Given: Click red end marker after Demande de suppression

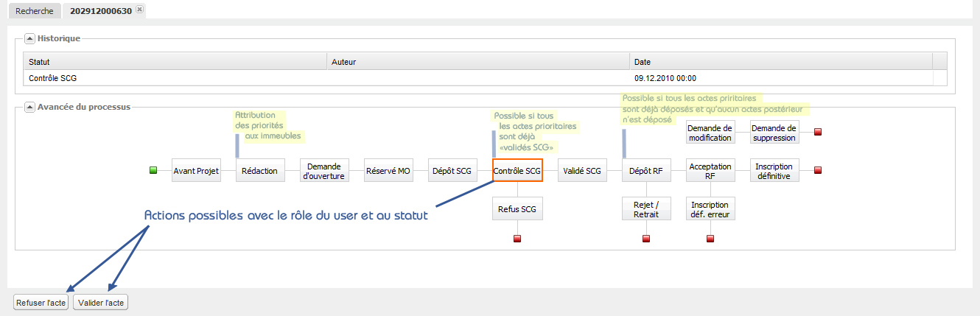Looking at the screenshot, I should tap(818, 132).
